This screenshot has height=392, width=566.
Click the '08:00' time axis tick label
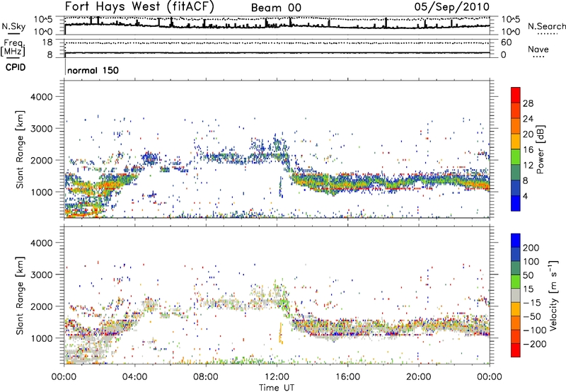coord(206,376)
